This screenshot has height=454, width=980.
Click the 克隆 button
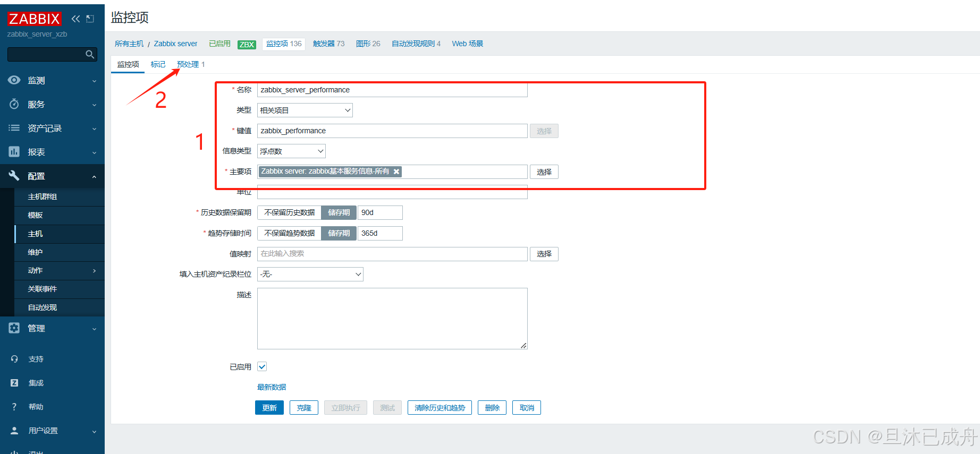pos(304,408)
